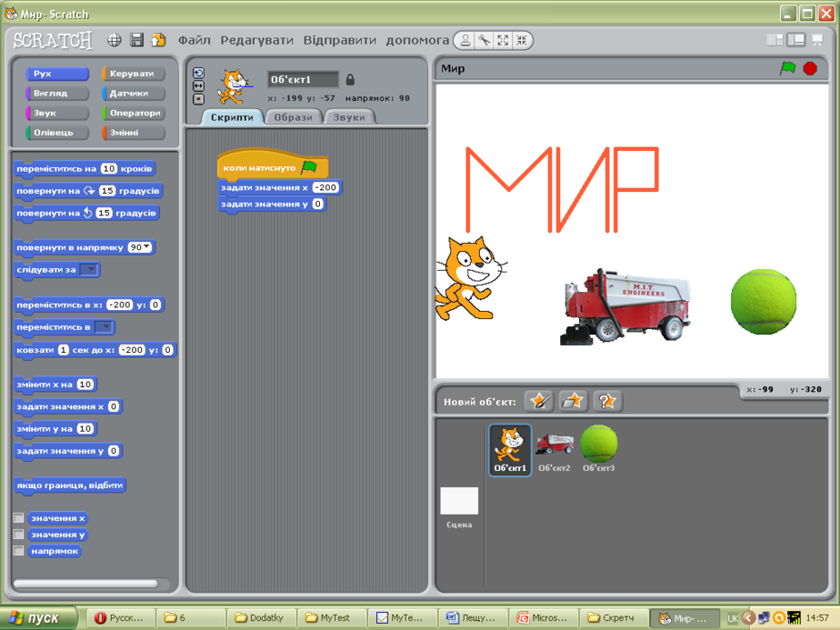Click the 0 value in script's y block

(x=317, y=204)
